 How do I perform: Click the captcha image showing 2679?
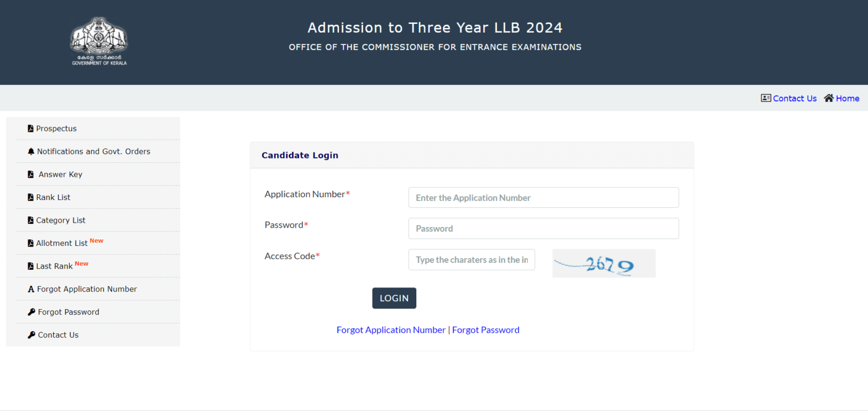pyautogui.click(x=603, y=263)
